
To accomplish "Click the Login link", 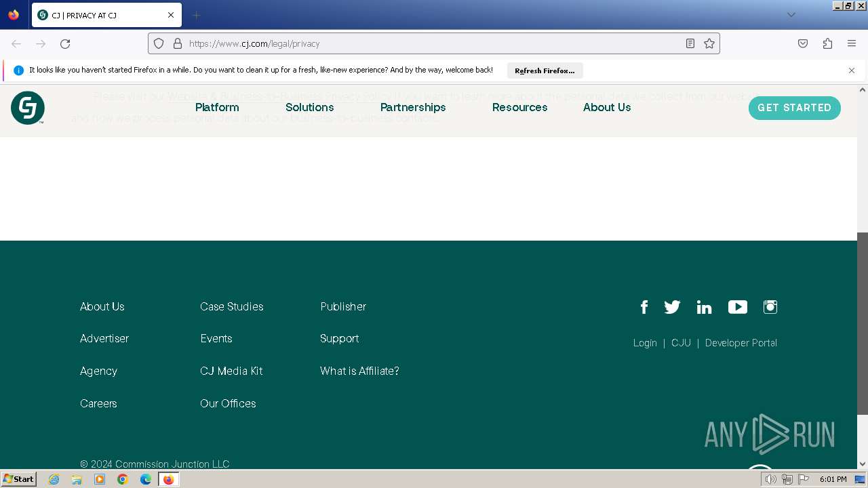I will coord(645,343).
